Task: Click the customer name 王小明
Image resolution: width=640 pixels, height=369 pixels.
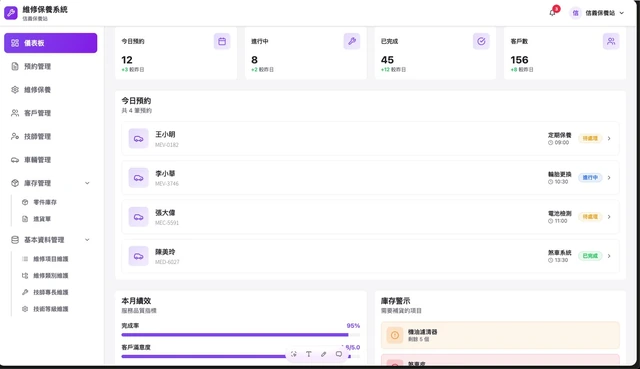Action: [x=165, y=134]
